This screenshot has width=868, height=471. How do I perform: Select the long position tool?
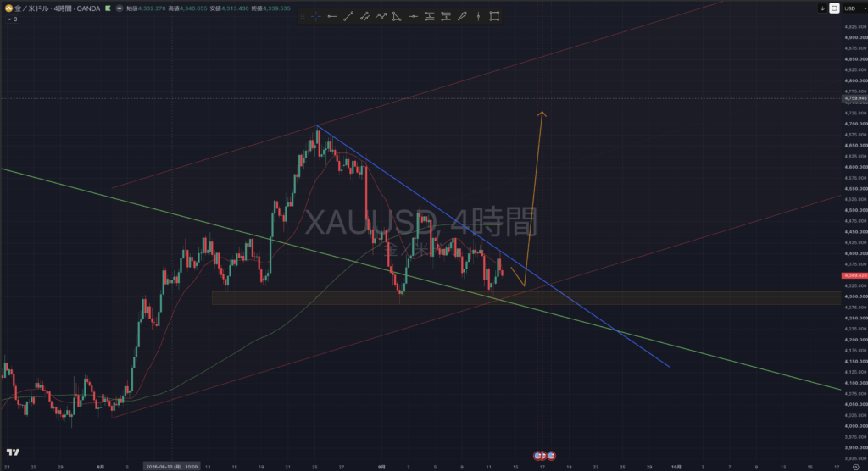[430, 17]
